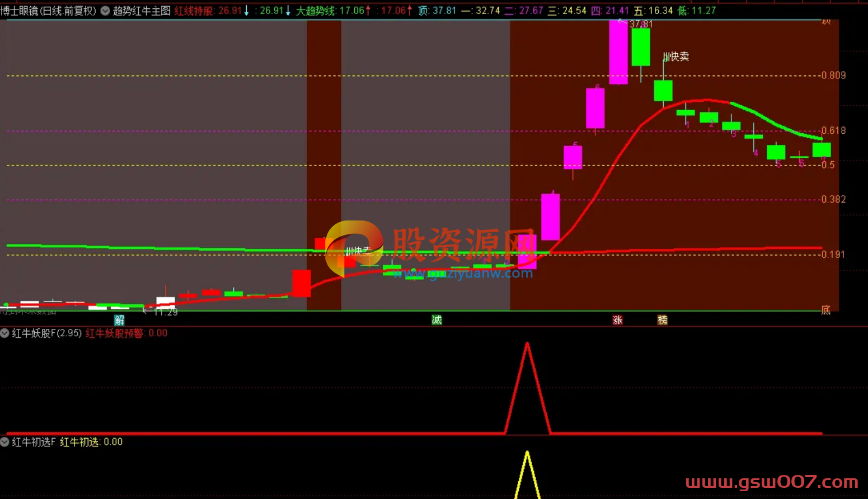Click the 川快卖 signal near the price peak
The height and width of the screenshot is (499, 868).
676,57
